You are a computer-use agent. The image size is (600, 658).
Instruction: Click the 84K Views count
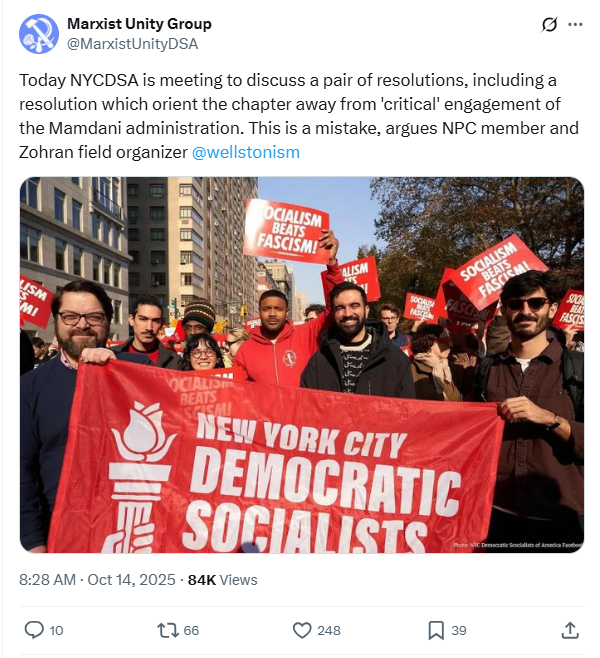(x=222, y=580)
